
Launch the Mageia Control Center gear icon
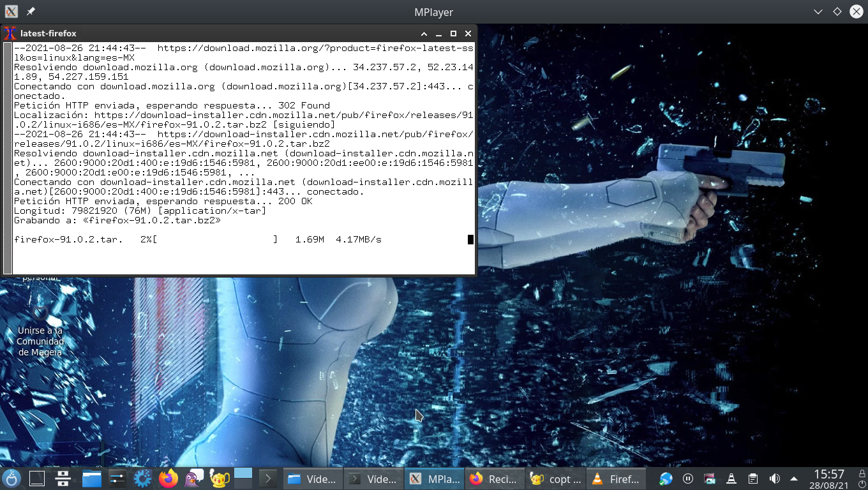pos(142,479)
